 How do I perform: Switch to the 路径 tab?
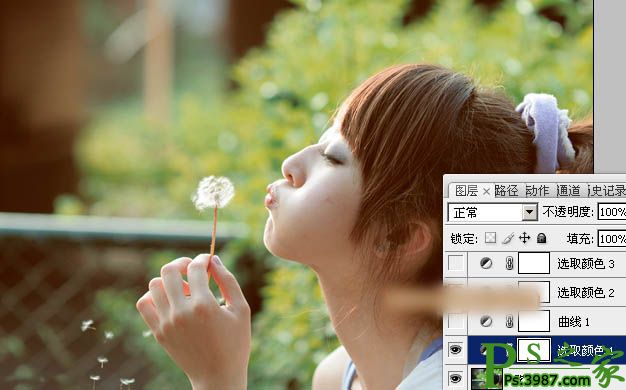(x=506, y=191)
